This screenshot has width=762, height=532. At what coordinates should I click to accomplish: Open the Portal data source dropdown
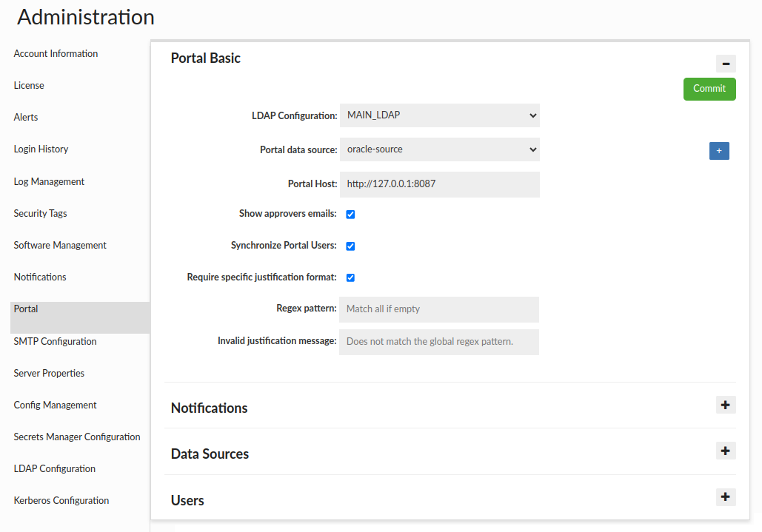click(x=439, y=149)
